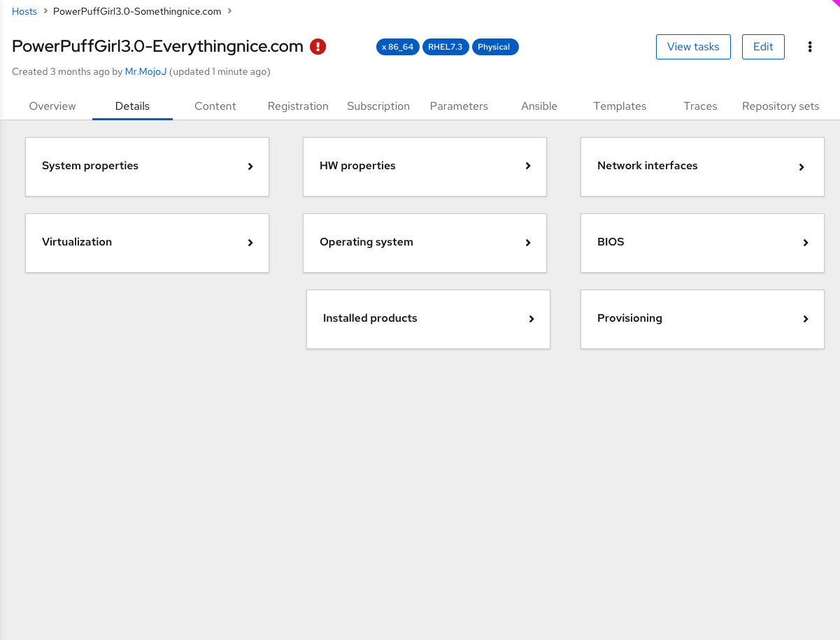This screenshot has height=640, width=840.
Task: Click the red error status icon
Action: click(x=318, y=47)
